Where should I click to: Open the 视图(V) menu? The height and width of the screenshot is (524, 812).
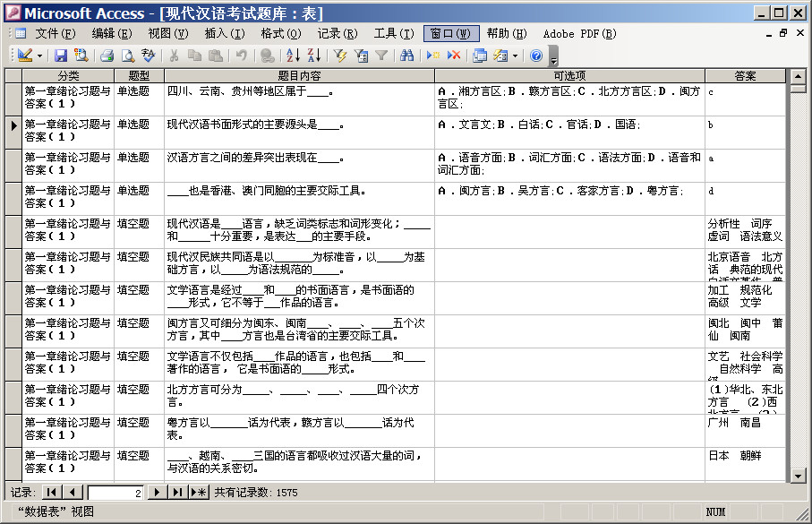pyautogui.click(x=167, y=34)
